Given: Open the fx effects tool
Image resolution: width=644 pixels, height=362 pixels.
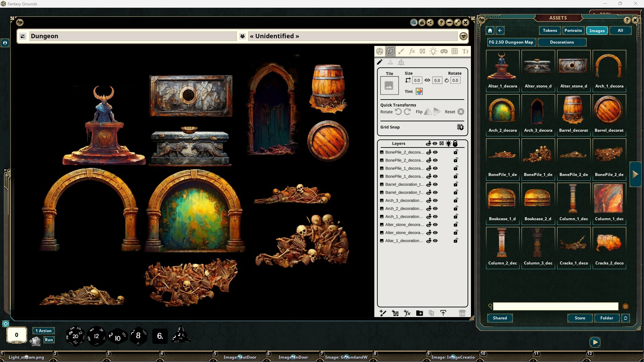Looking at the screenshot, I should [412, 51].
